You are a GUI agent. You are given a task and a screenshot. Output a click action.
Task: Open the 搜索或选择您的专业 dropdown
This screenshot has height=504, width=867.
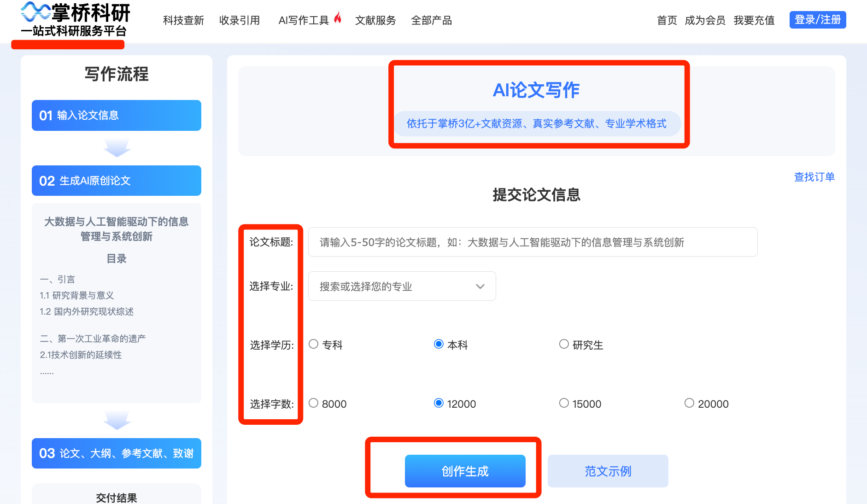point(402,286)
